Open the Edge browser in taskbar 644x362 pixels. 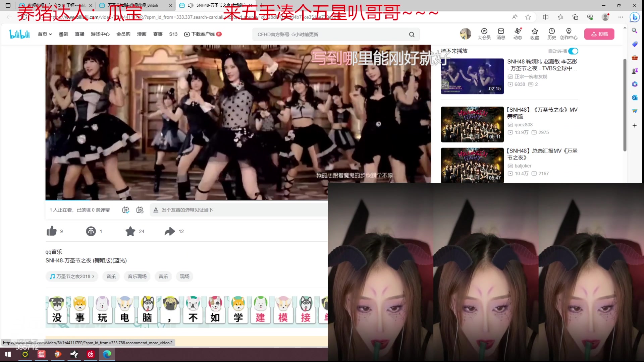tap(107, 354)
